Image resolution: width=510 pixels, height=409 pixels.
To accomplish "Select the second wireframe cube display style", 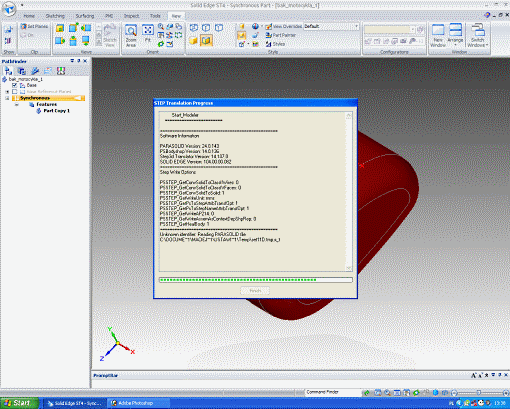I will (x=206, y=28).
